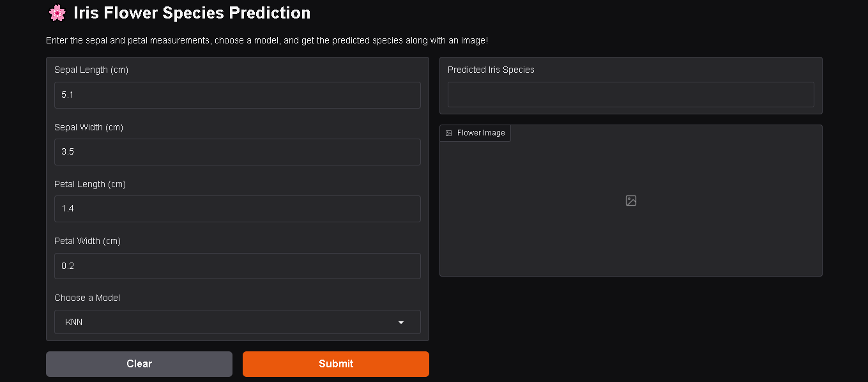
Task: Select the Sepal Width field showing 3.5
Action: coord(238,152)
